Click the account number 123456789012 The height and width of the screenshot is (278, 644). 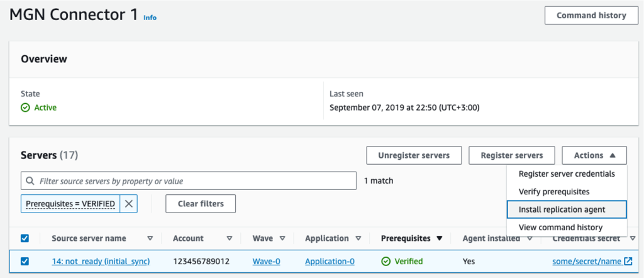click(x=201, y=261)
